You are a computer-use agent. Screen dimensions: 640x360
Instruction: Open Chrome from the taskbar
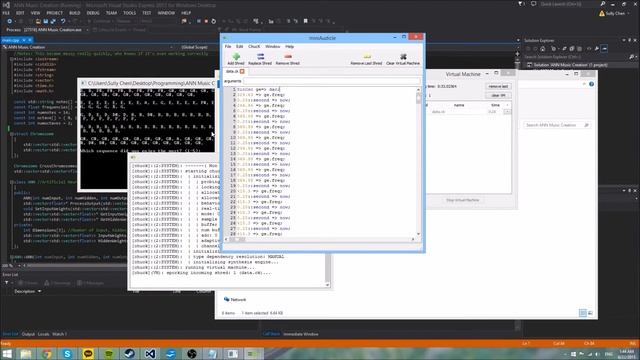point(47,354)
